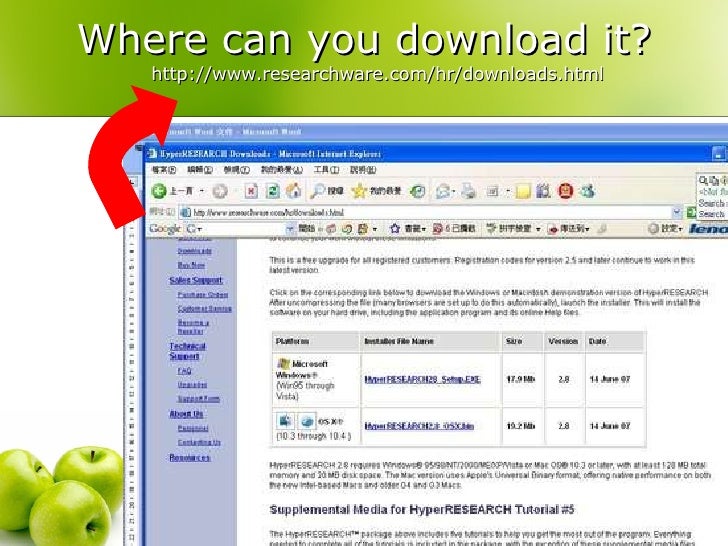The image size is (728, 546).
Task: Click the magnifier Search toolbar button
Action: (327, 190)
